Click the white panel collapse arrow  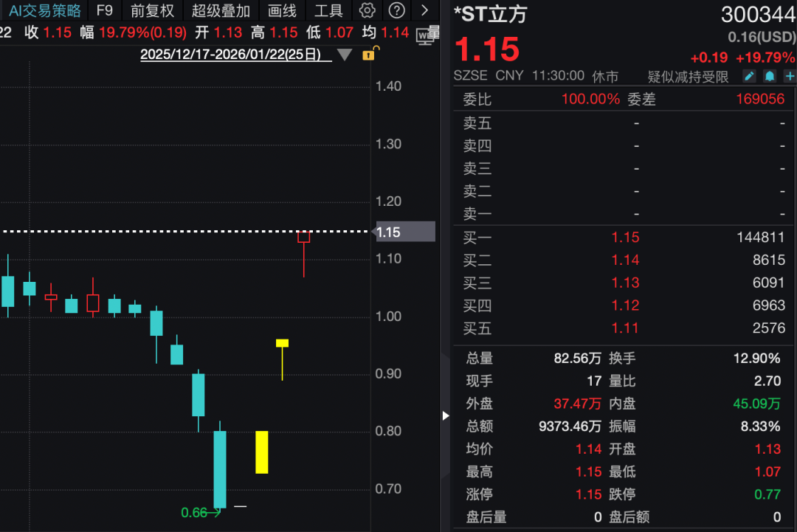click(x=445, y=416)
